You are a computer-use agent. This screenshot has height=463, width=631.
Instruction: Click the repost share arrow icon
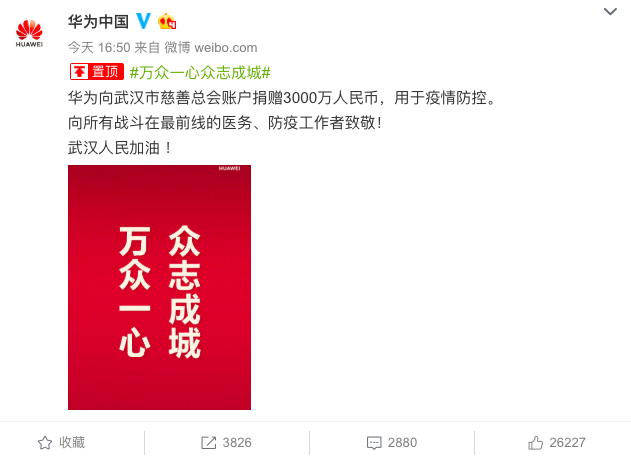tap(208, 443)
